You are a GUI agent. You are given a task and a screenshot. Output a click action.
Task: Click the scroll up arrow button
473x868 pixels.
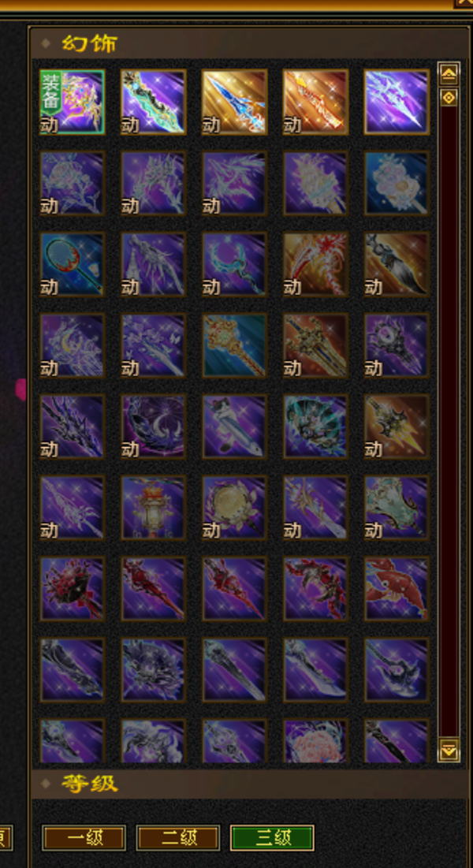pyautogui.click(x=449, y=73)
